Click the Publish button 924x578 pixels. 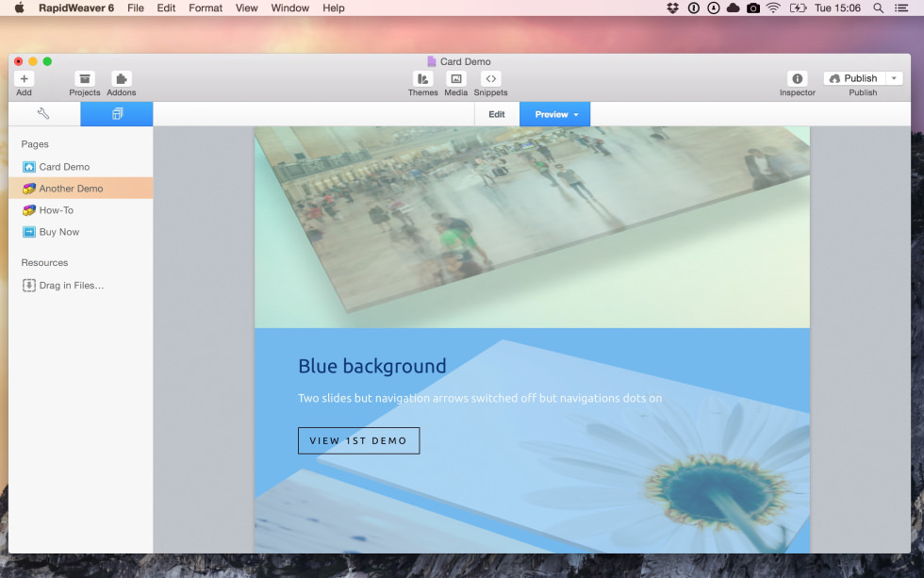click(x=854, y=78)
